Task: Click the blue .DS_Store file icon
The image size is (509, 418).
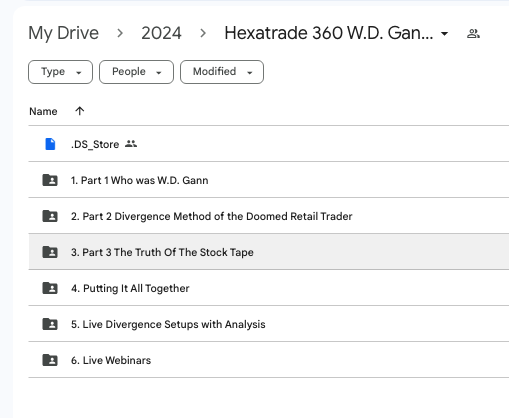Action: [x=50, y=144]
